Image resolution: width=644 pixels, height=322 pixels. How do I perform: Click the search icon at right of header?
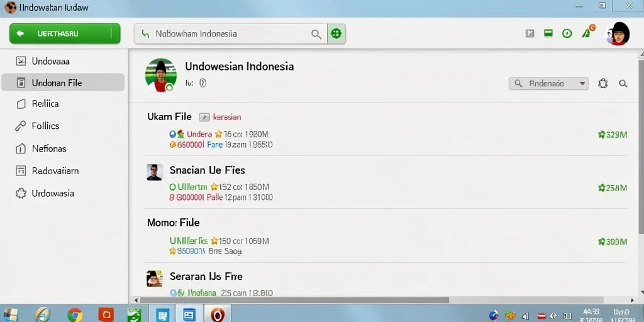pyautogui.click(x=623, y=84)
